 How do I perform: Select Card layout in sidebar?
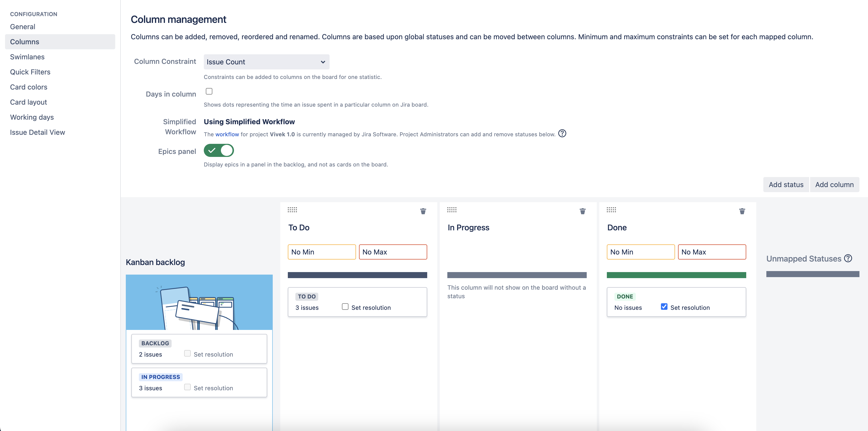point(28,102)
